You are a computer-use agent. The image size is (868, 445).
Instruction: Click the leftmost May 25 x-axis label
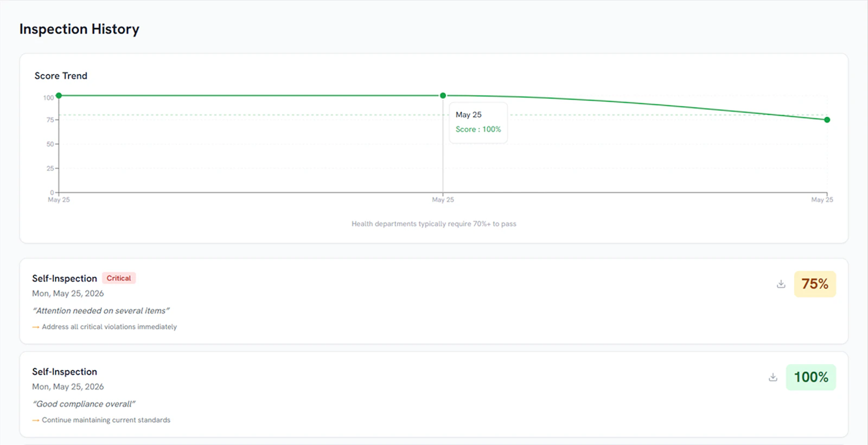(x=59, y=199)
